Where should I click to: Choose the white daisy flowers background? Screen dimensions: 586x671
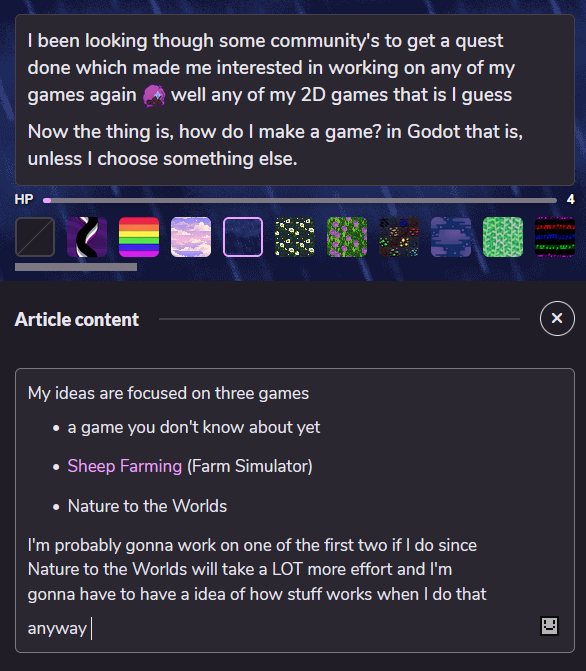click(x=295, y=237)
